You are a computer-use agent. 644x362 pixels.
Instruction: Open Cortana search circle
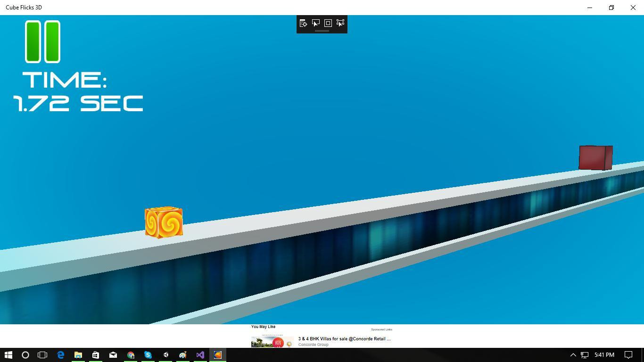(x=25, y=355)
